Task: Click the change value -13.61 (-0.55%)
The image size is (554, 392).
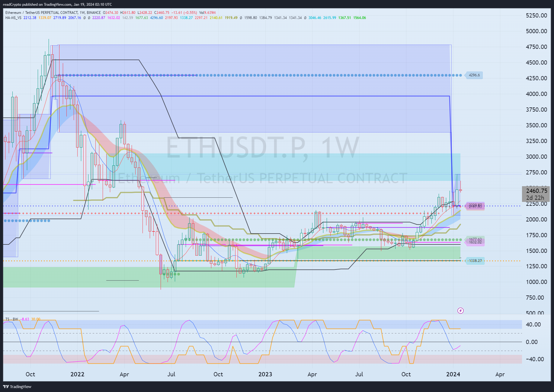Action: click(x=184, y=13)
